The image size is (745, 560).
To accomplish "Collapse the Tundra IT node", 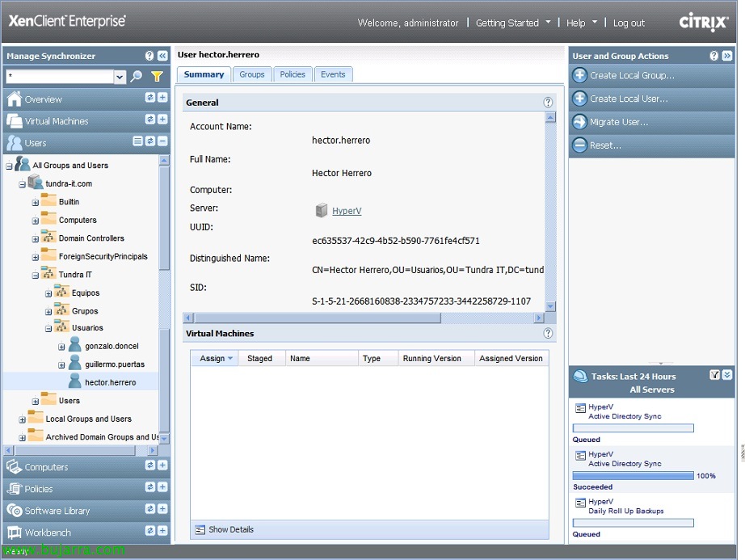I will pyautogui.click(x=36, y=276).
